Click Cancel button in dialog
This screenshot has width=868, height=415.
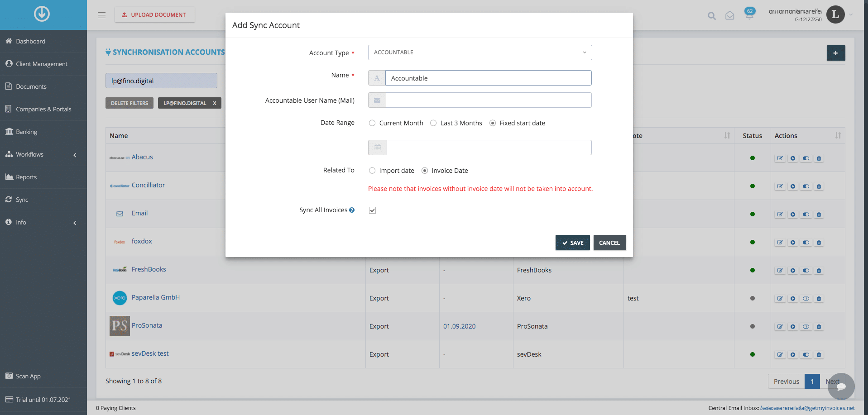click(x=609, y=243)
